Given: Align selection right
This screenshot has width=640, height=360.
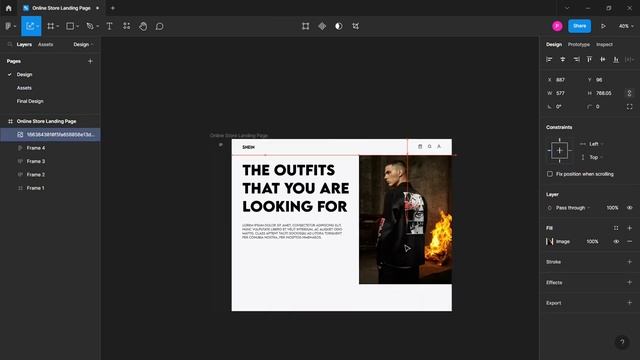Looking at the screenshot, I should [x=576, y=60].
